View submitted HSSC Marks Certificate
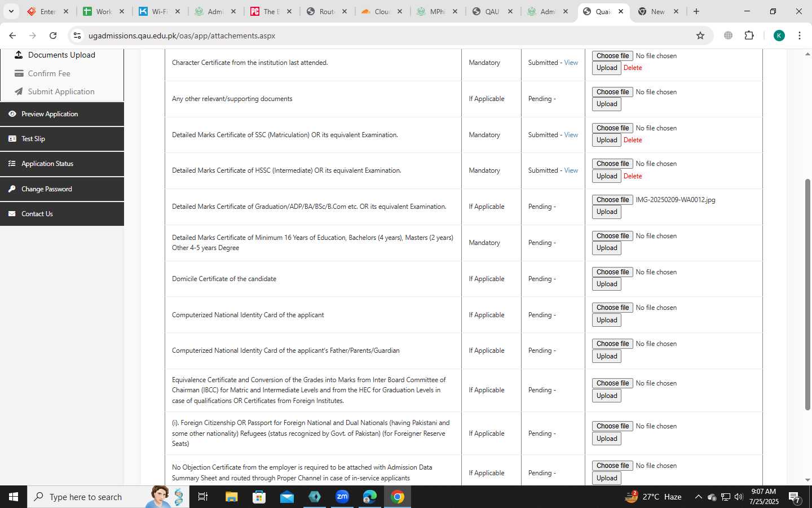The image size is (812, 508). pos(571,170)
